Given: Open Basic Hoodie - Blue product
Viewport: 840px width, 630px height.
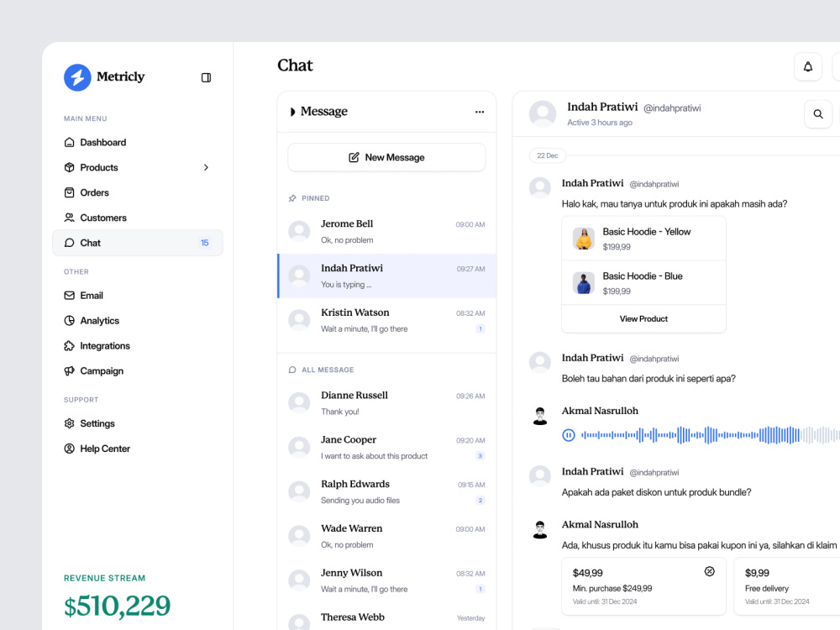Looking at the screenshot, I should (x=644, y=283).
